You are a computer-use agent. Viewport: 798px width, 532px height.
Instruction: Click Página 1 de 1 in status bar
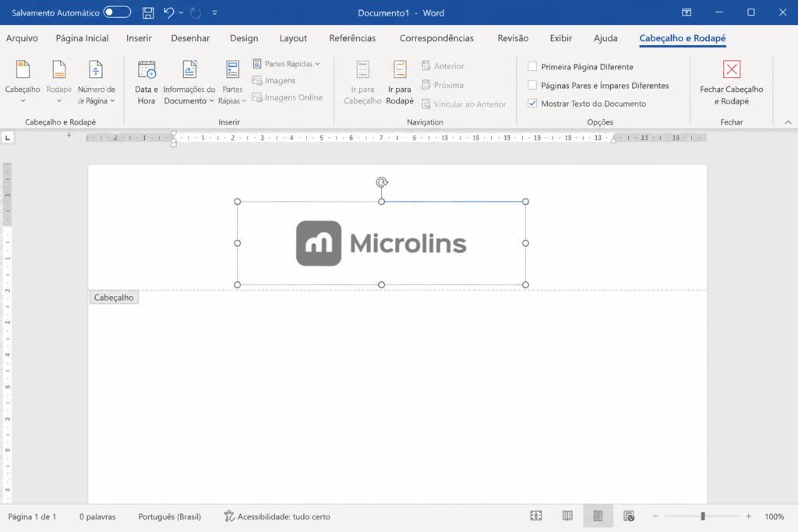pos(32,516)
